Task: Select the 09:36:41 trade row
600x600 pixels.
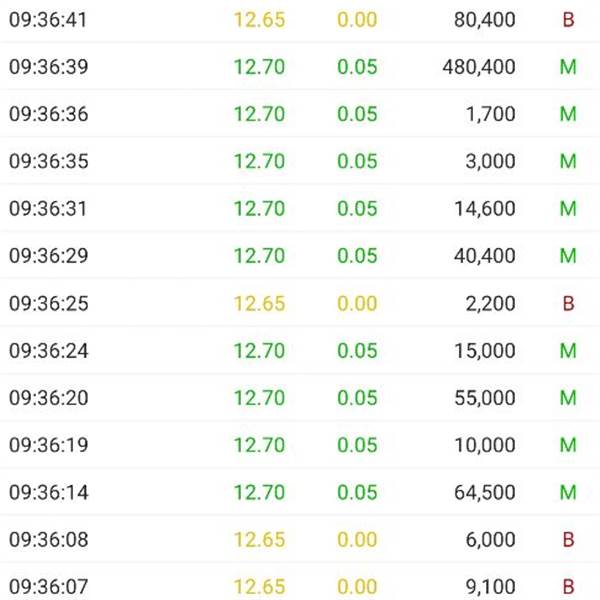Action: 300,20
